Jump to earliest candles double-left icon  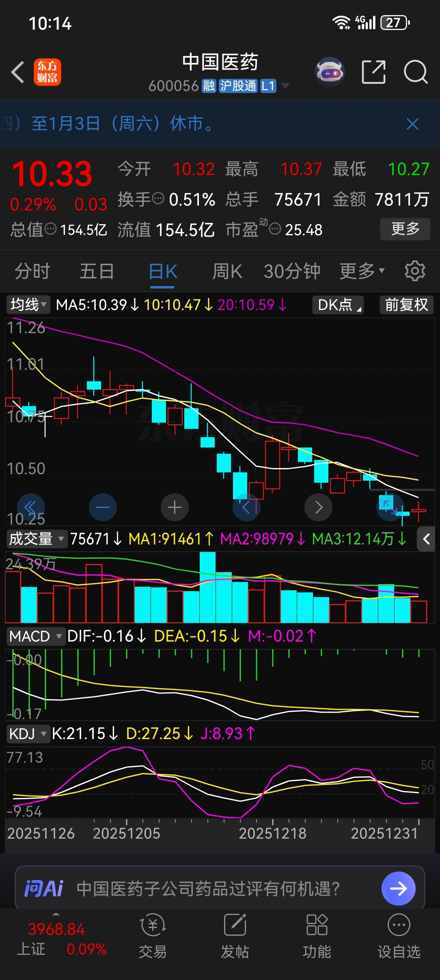pos(31,507)
